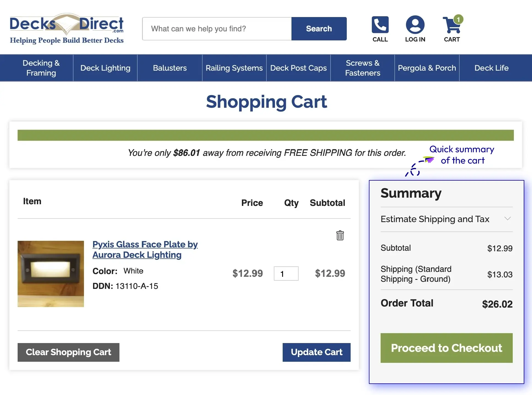Select the Pergola & Porch tab
Screen dimensions: 532x395
[427, 68]
